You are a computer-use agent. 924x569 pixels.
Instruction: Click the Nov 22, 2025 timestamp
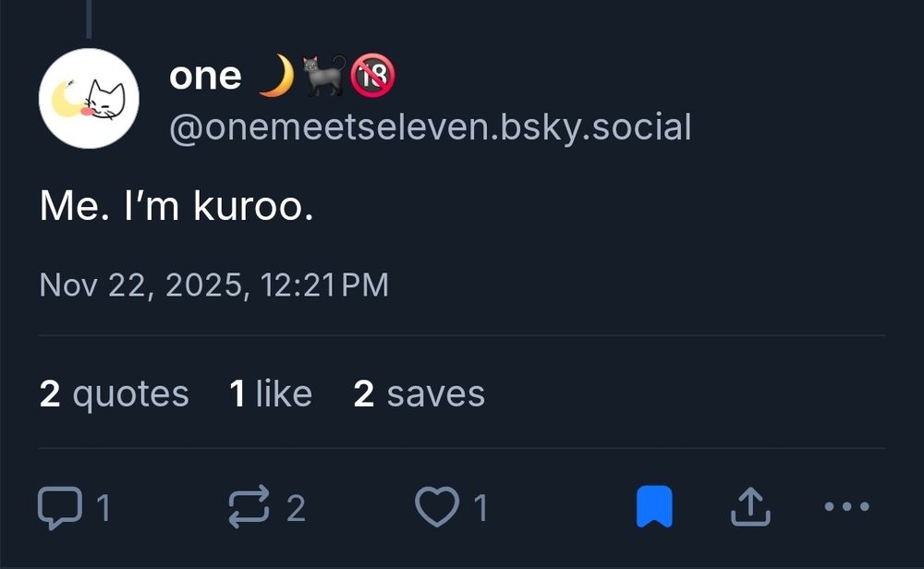pyautogui.click(x=214, y=285)
